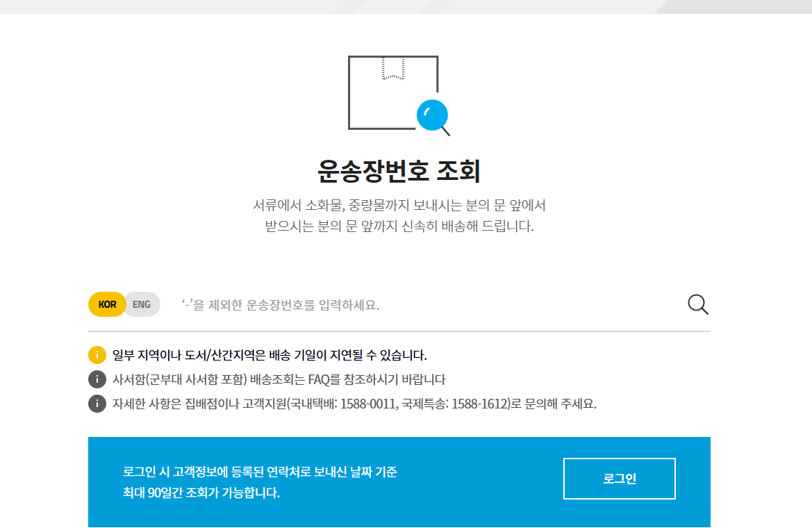Click the 운송장번호 조회 heading

[399, 171]
